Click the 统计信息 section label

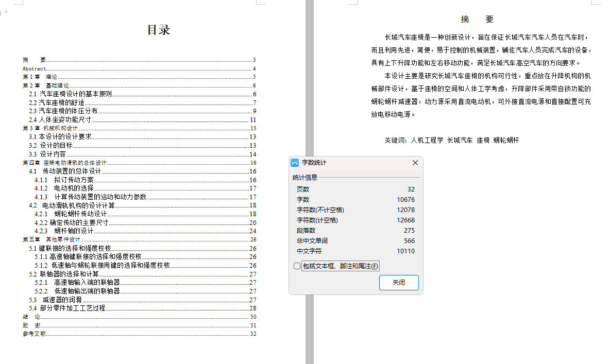point(304,178)
